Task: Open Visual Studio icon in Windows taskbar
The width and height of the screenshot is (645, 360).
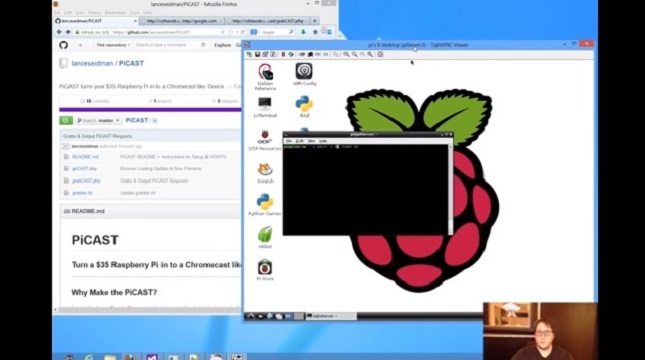Action: coord(152,357)
